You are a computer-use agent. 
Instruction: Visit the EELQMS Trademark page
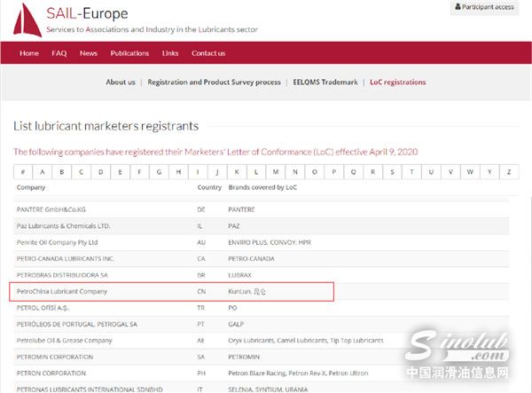pyautogui.click(x=325, y=83)
